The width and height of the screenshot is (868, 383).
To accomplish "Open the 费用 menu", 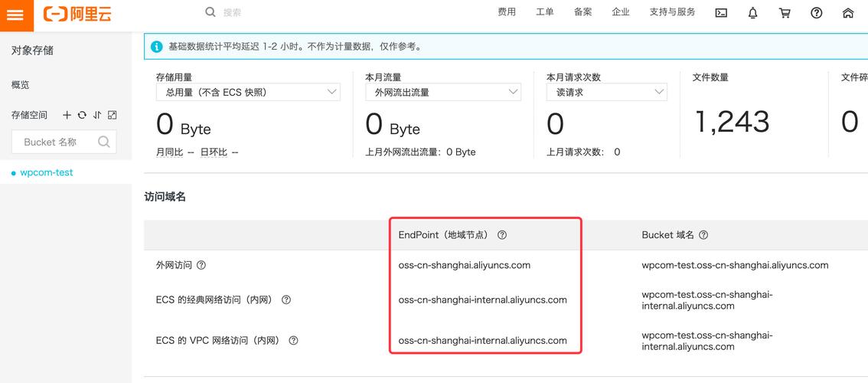I will tap(507, 12).
